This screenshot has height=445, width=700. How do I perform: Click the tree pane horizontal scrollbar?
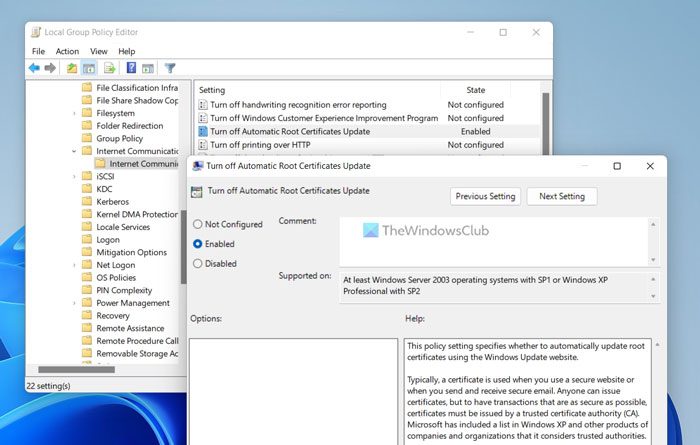76,370
